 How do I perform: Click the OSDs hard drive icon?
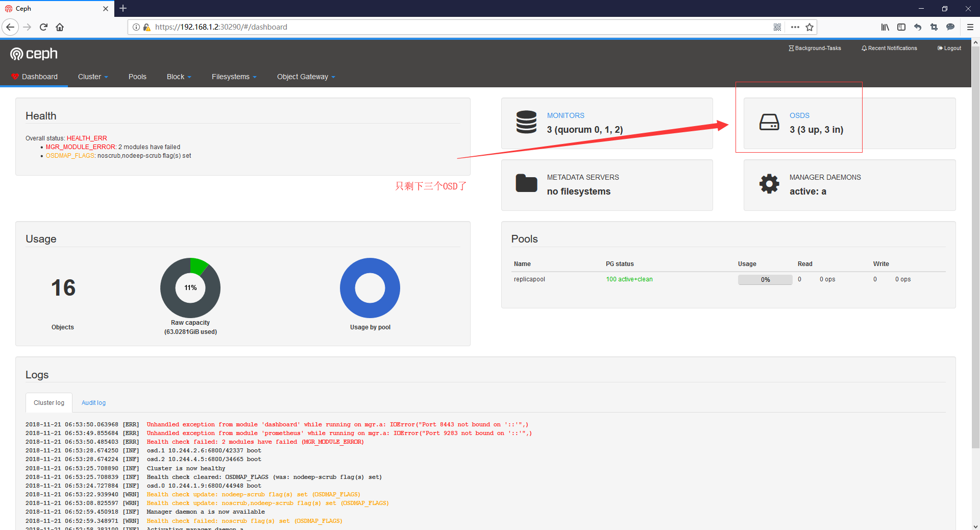coord(769,122)
